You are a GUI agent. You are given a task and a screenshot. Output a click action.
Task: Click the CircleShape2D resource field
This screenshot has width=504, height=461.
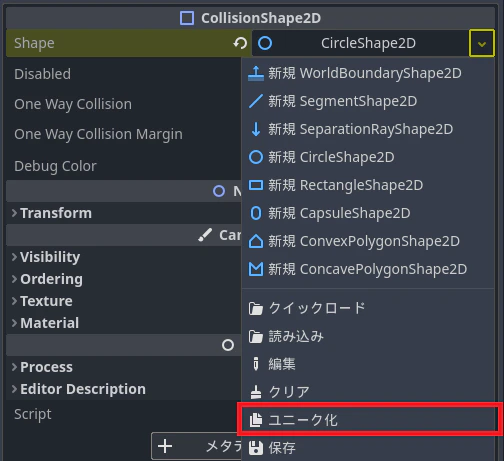tap(360, 43)
